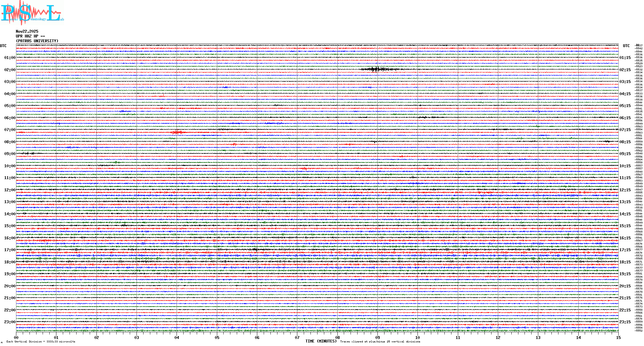Click minute tick 15 on bottom axis

[x=618, y=337]
